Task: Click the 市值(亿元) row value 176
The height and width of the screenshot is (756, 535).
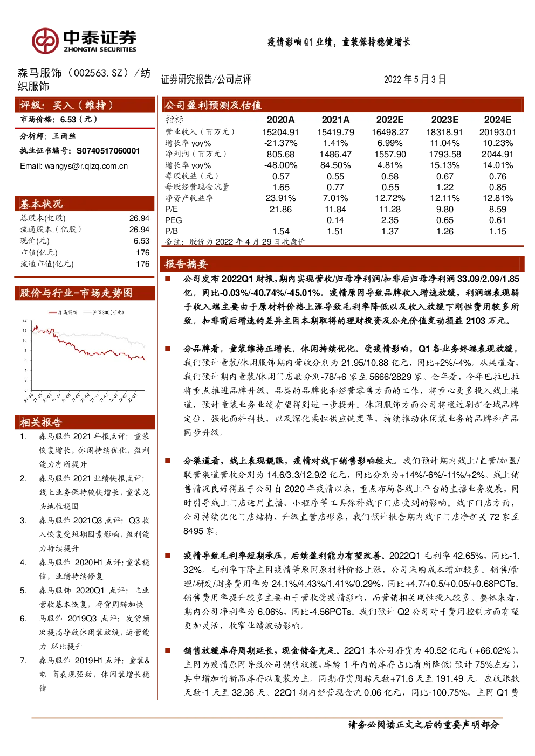Action: tap(143, 253)
